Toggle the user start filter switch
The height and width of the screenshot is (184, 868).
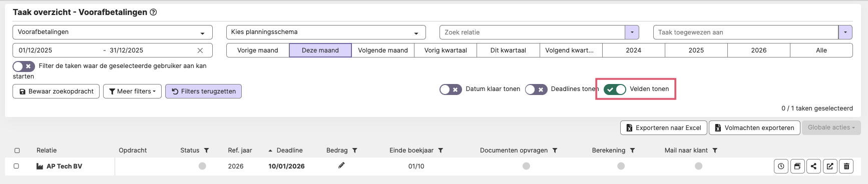pos(24,66)
